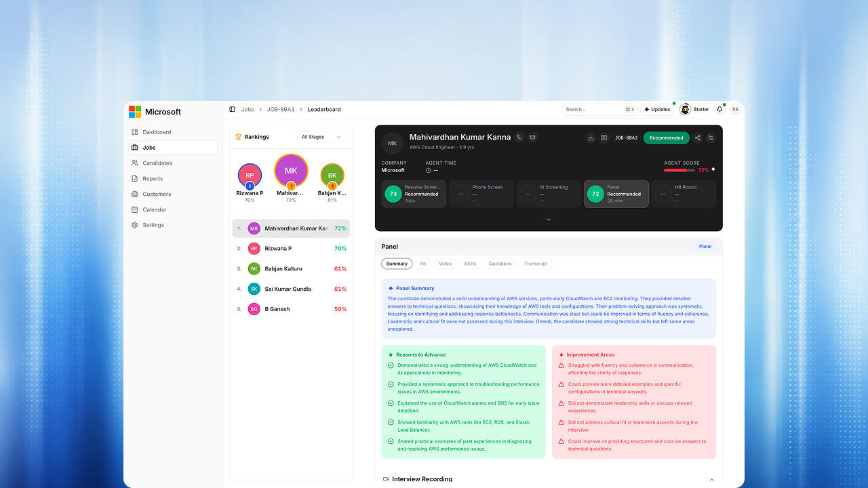Select Babjan Kalluru in rankings list
The height and width of the screenshot is (488, 868).
(x=291, y=269)
